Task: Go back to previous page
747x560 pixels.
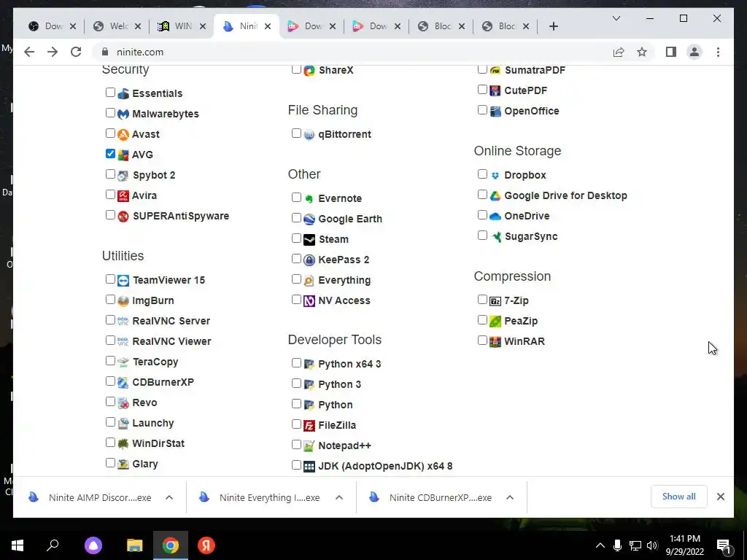Action: pyautogui.click(x=29, y=52)
